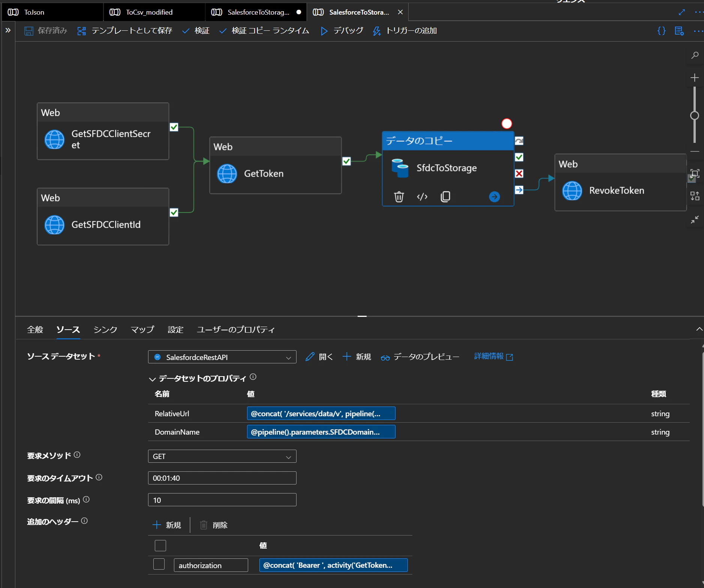Open the マップ tab

pyautogui.click(x=142, y=330)
